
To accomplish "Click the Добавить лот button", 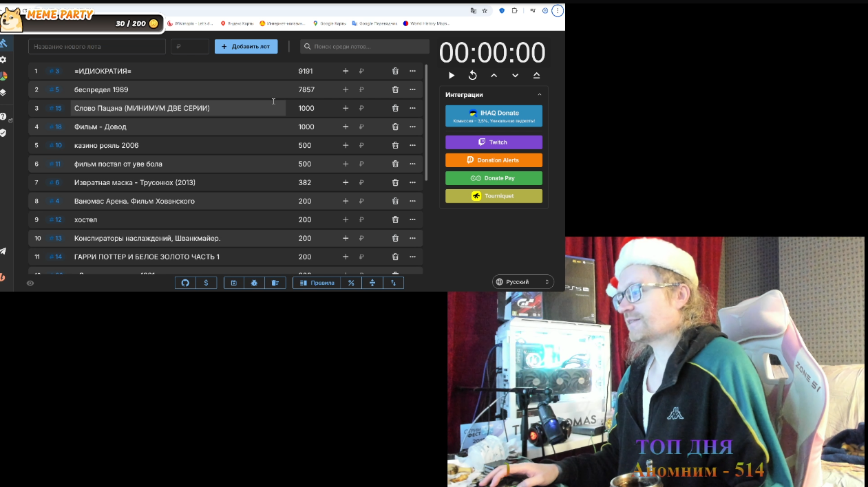I will pyautogui.click(x=246, y=46).
